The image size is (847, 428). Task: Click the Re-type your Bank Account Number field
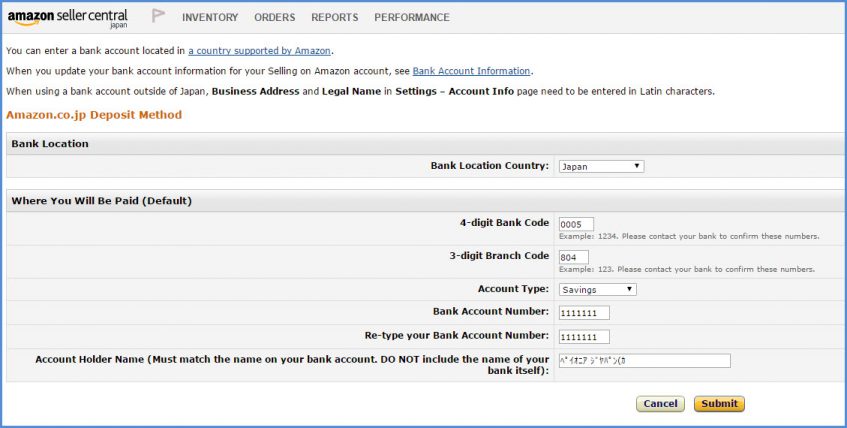click(x=584, y=337)
